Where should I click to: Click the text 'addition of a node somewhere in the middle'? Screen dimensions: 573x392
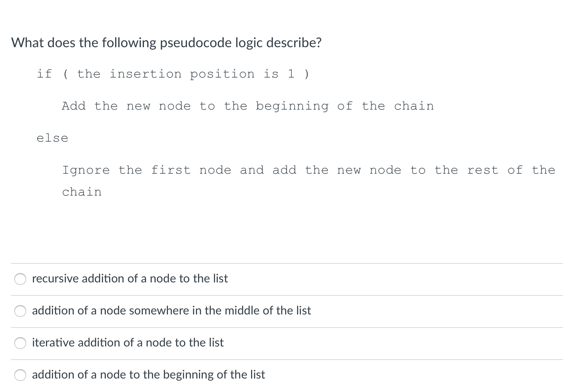point(171,311)
